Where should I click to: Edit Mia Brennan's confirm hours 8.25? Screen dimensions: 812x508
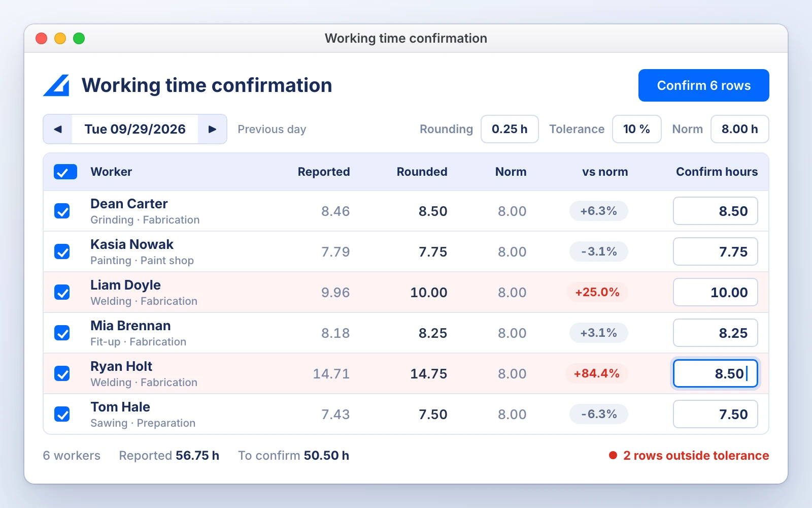(x=715, y=333)
